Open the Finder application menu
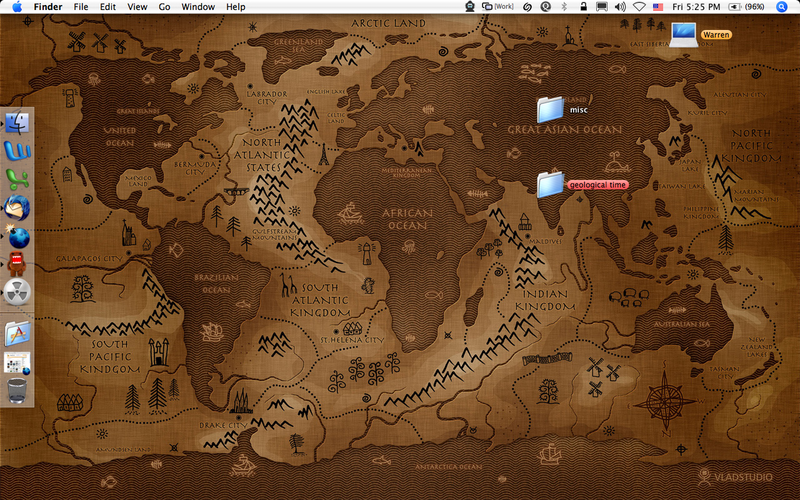800x500 pixels. coord(48,7)
